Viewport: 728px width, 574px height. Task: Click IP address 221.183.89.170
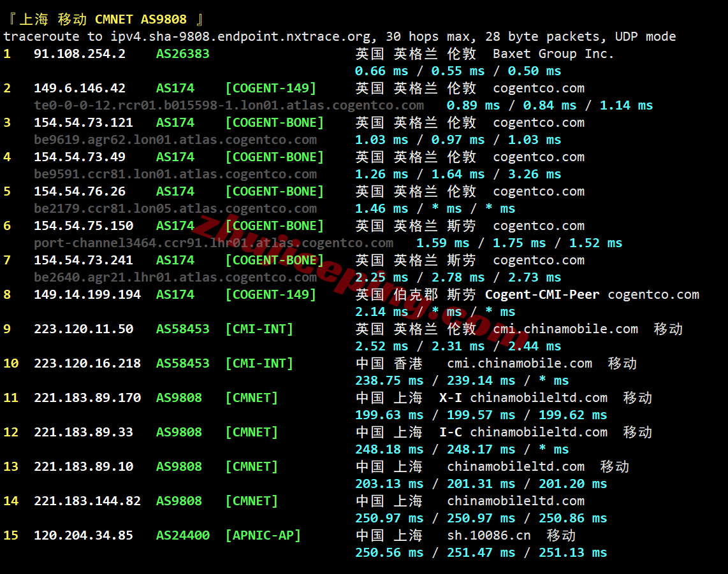[x=87, y=397]
